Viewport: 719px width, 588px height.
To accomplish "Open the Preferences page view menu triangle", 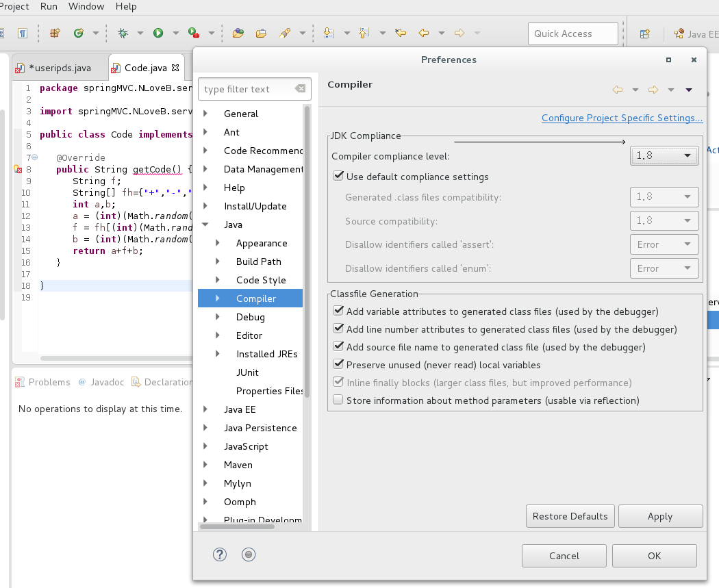I will point(689,90).
